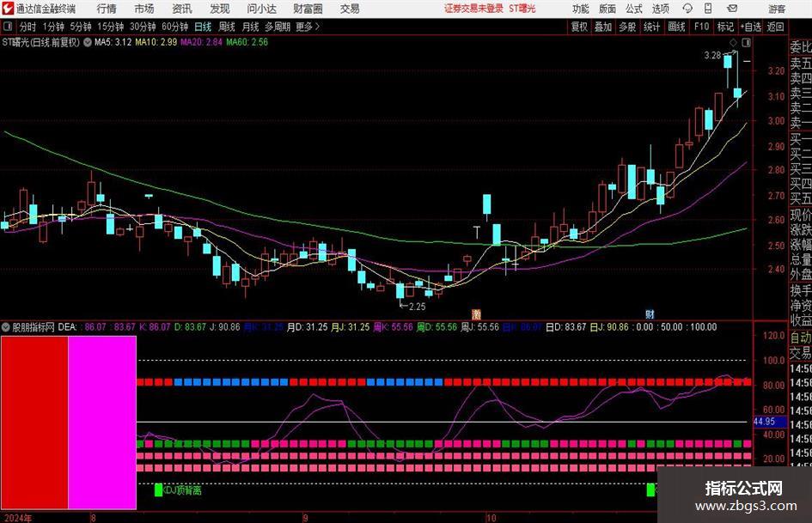Click the 换手 label in right sidebar
812x523 pixels.
click(801, 291)
